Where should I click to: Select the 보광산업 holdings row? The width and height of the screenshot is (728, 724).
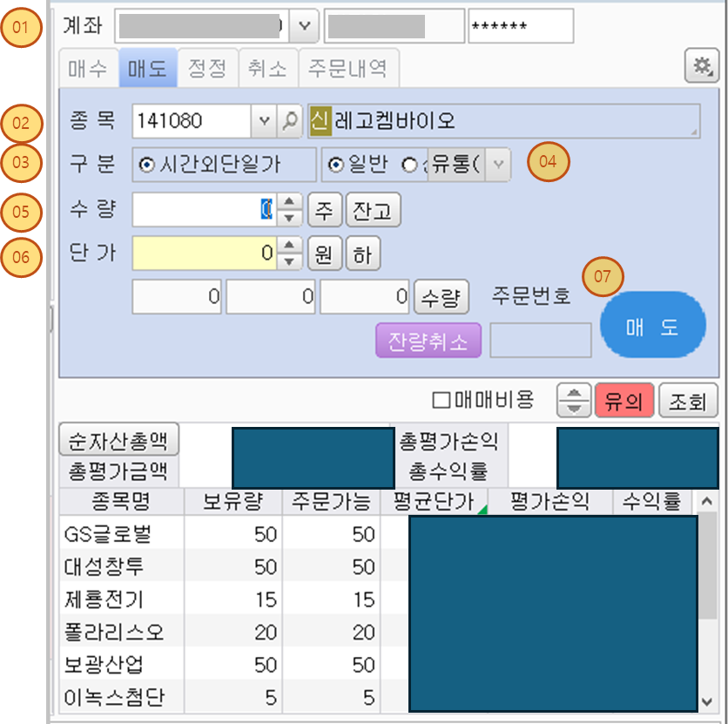[379, 665]
